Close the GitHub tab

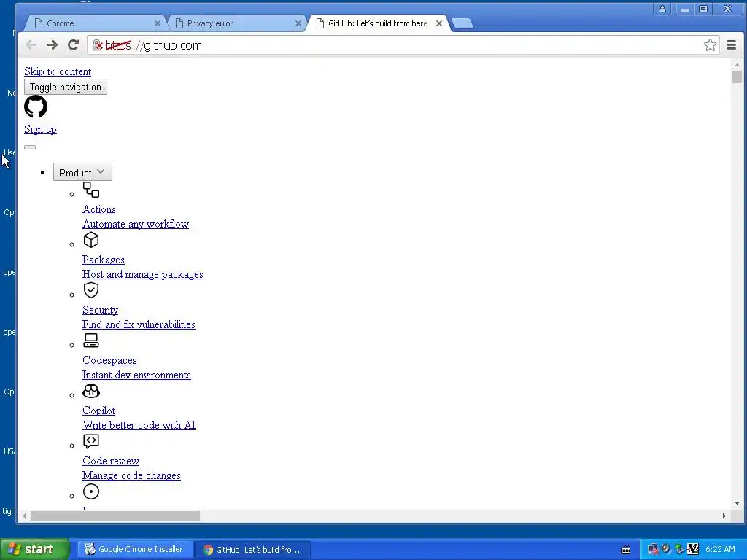coord(439,23)
